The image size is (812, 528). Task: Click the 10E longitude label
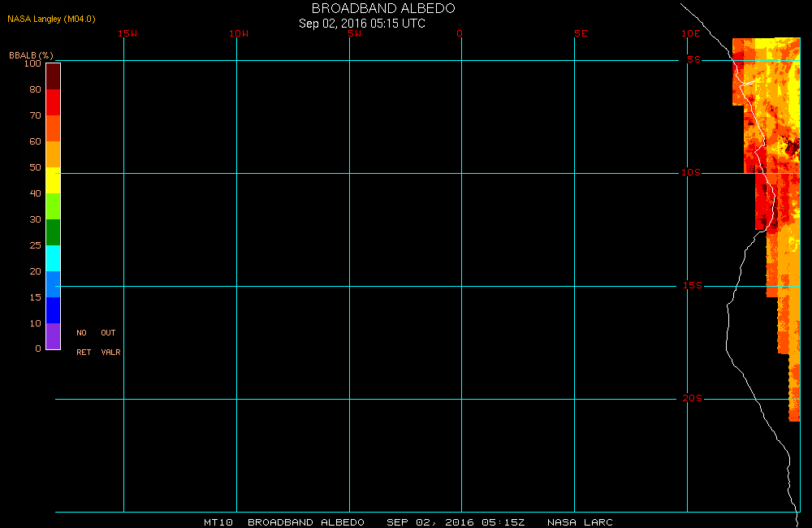coord(691,33)
